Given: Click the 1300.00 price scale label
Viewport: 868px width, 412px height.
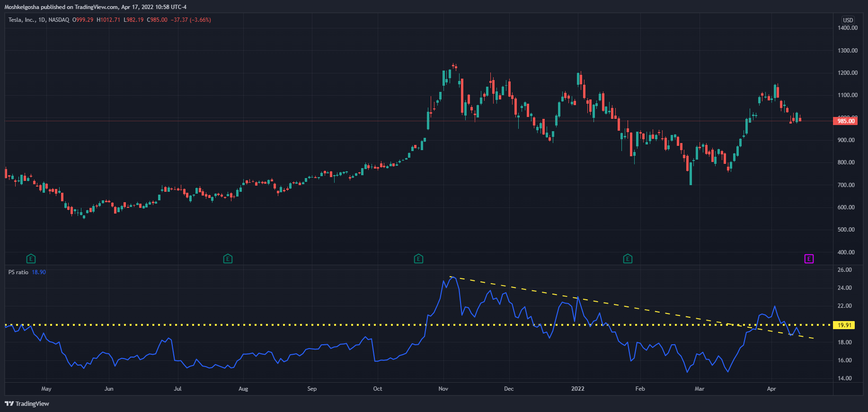Looking at the screenshot, I should (x=847, y=50).
